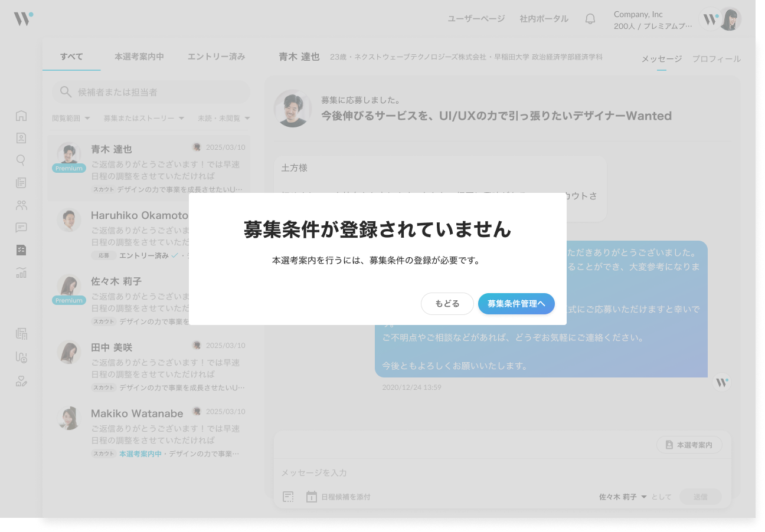
Task: Switch to the エントリー済み tab
Action: [x=217, y=56]
